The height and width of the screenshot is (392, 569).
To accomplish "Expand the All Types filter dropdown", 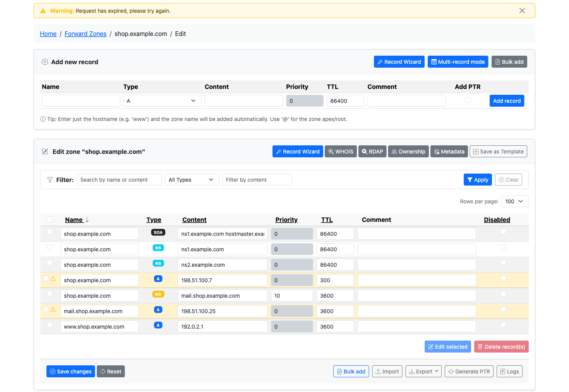I will click(192, 180).
